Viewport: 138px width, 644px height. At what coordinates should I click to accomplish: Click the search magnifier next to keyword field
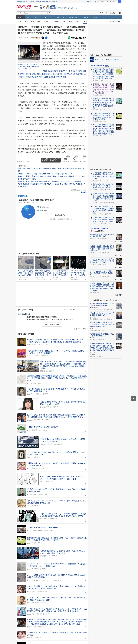[49, 13]
